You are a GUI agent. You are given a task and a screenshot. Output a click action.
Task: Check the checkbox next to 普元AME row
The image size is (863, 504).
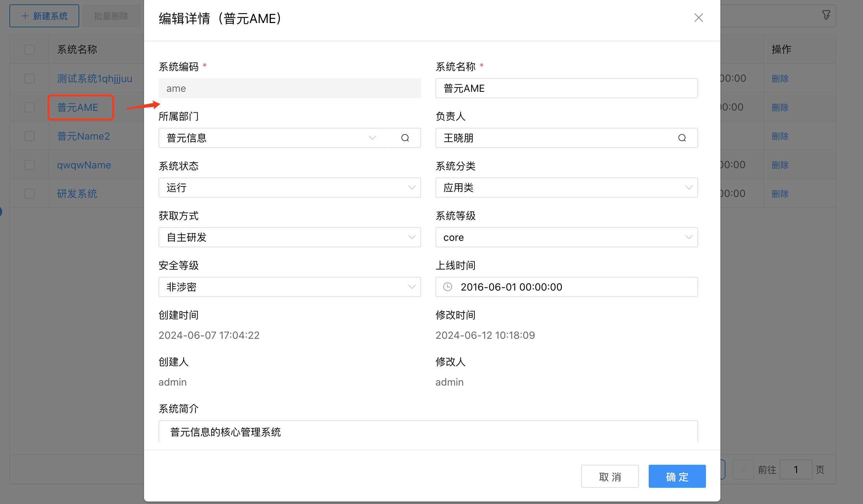coord(29,107)
